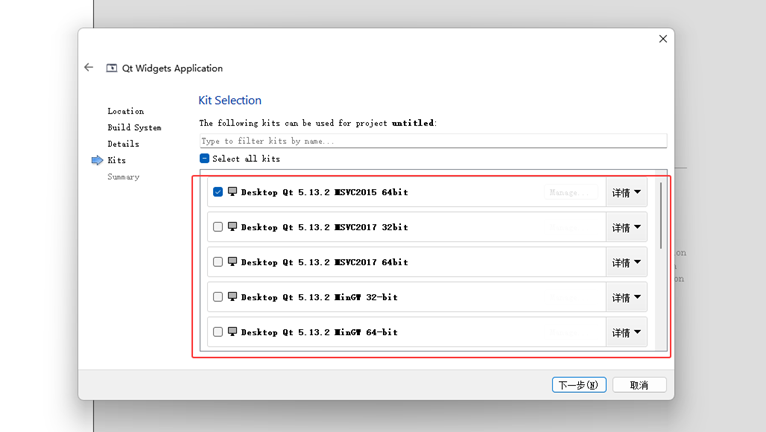Expand 详情 for MSVC2017 64bit kit
Viewport: 766px width, 432px height.
626,262
